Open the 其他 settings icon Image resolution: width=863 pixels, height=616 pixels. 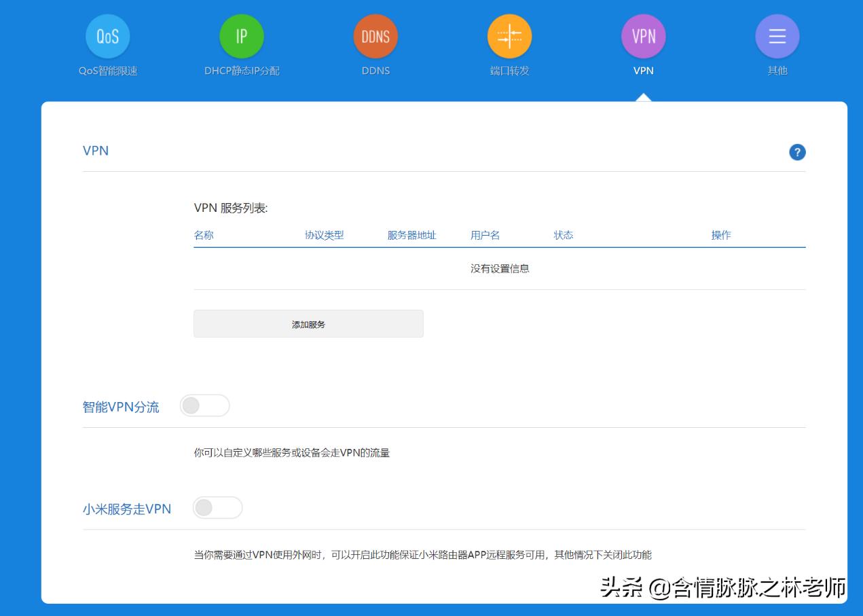pyautogui.click(x=777, y=35)
